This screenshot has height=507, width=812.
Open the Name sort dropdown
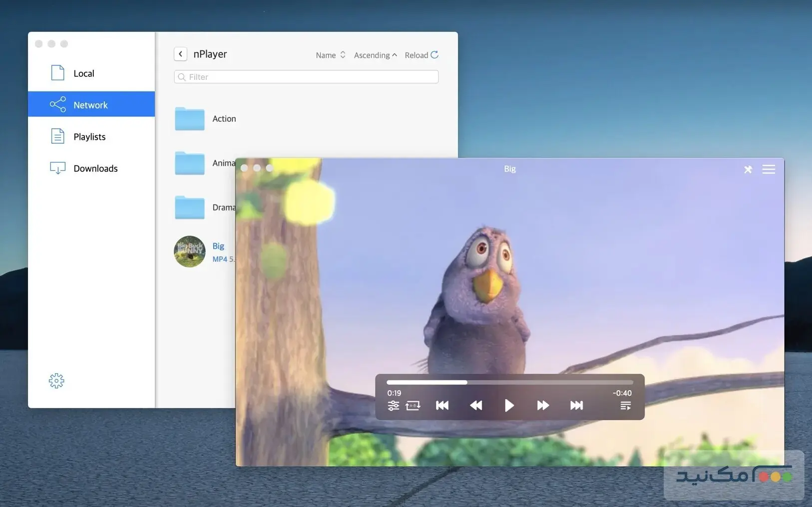pos(330,55)
